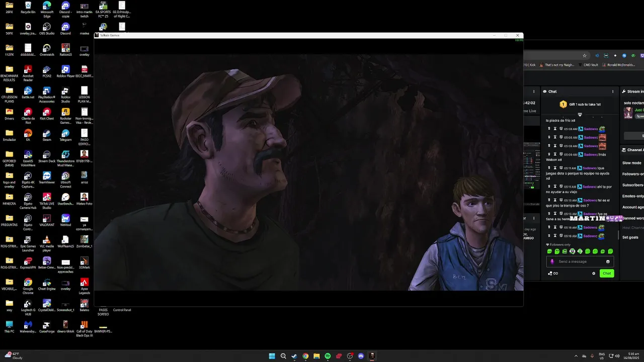Launch Apex Legends from the desktop
The width and height of the screenshot is (644, 362).
pyautogui.click(x=84, y=286)
